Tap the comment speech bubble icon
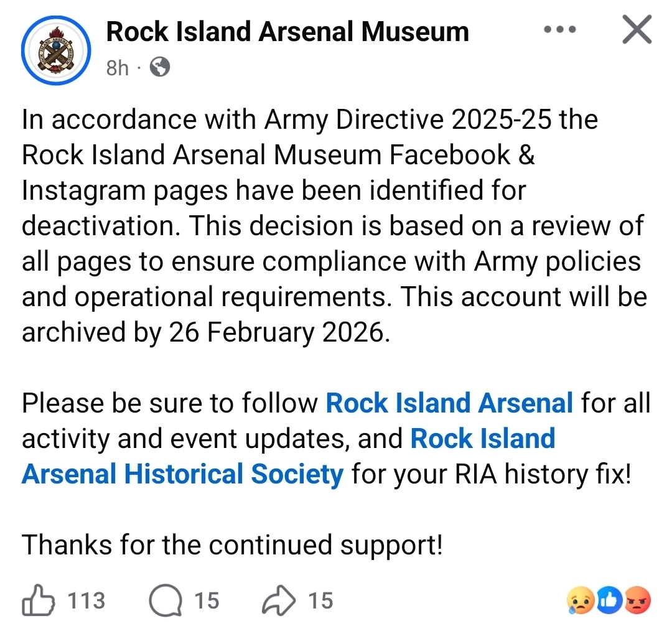This screenshot has width=672, height=639. 165,601
